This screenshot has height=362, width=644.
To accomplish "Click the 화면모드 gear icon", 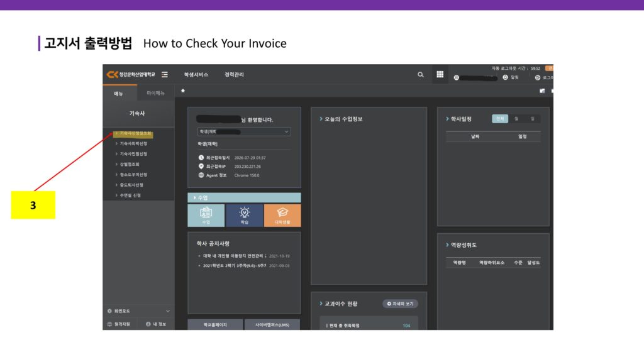I will tap(109, 311).
